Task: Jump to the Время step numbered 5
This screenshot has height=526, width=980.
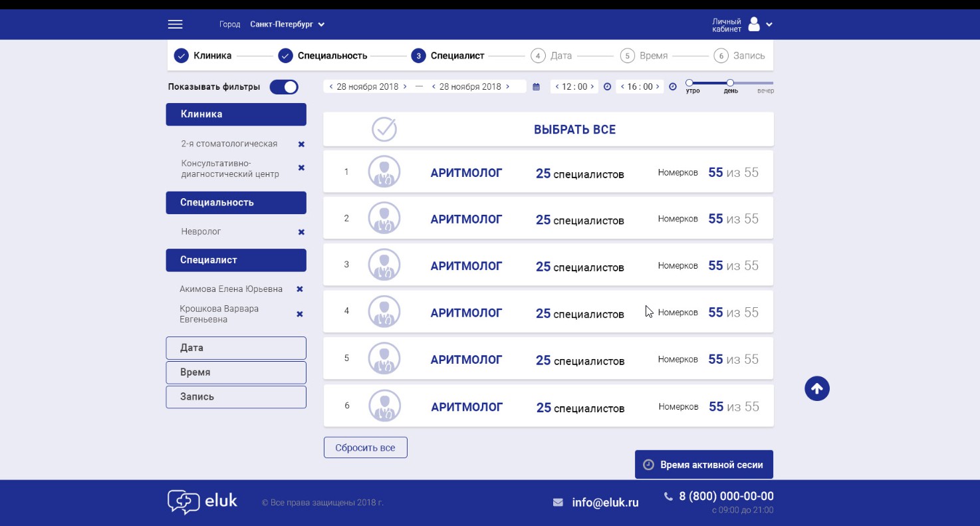Action: pyautogui.click(x=644, y=56)
